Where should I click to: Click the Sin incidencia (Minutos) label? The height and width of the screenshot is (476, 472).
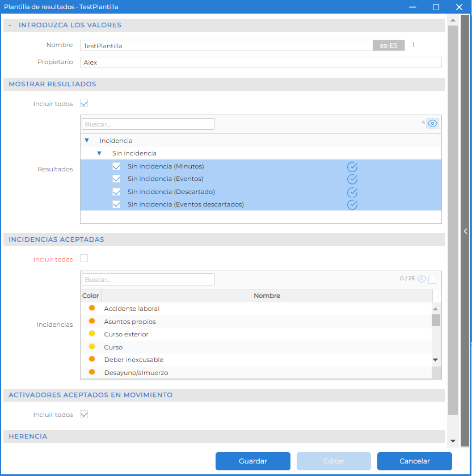pos(166,166)
